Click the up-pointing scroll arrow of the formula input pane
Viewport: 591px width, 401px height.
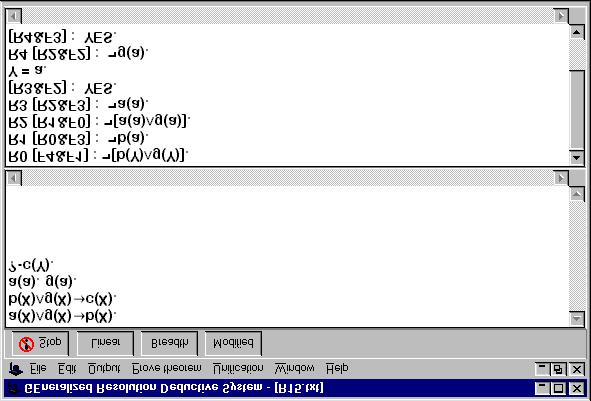(x=577, y=194)
